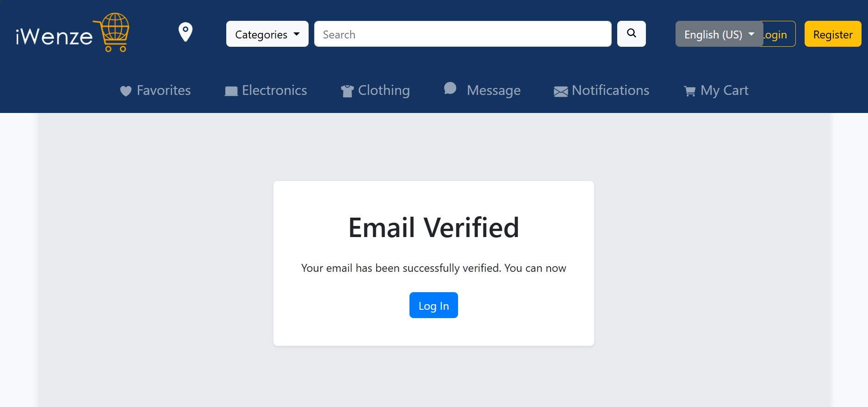This screenshot has width=868, height=407.
Task: Go to the Electronics section
Action: [x=266, y=90]
